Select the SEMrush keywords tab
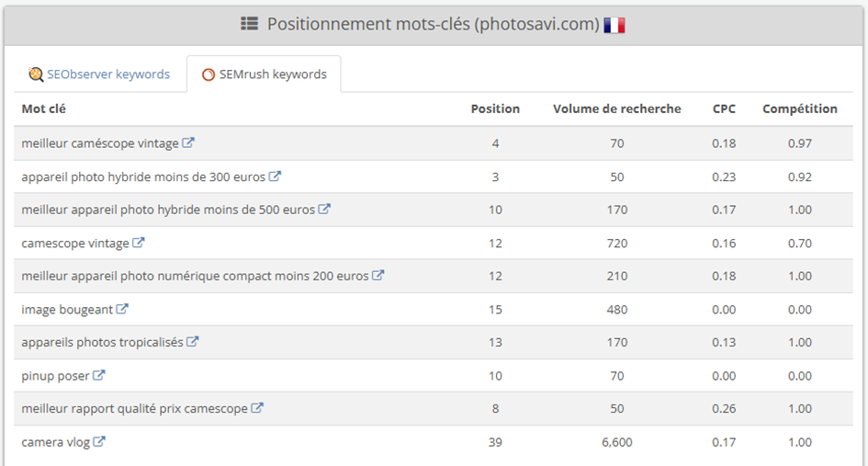The width and height of the screenshot is (868, 466). click(x=264, y=74)
